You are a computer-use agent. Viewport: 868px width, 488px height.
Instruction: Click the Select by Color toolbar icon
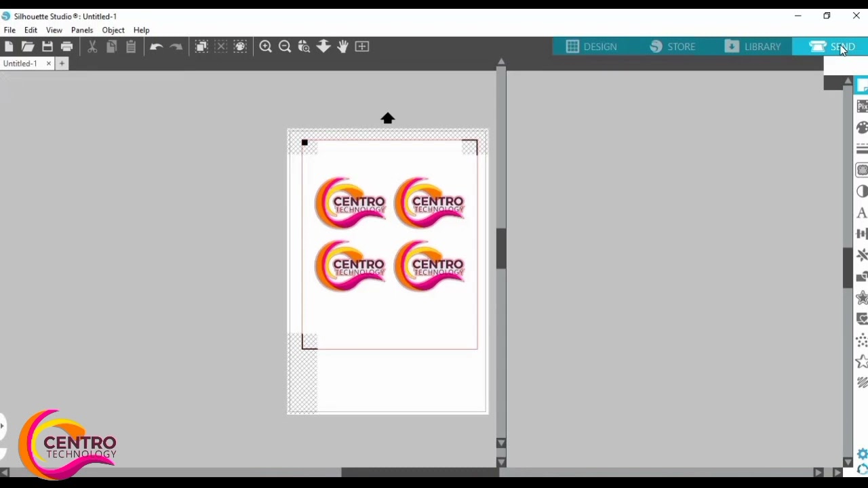pyautogui.click(x=240, y=47)
